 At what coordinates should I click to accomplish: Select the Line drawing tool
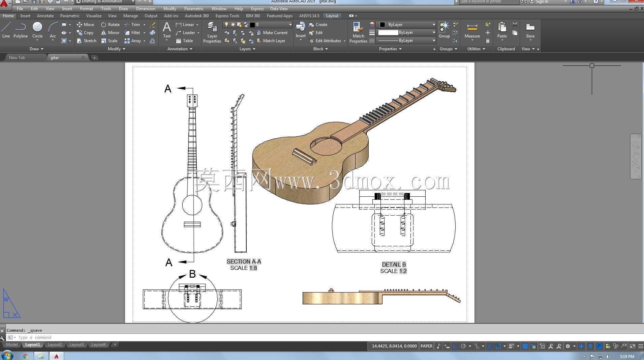(6, 30)
